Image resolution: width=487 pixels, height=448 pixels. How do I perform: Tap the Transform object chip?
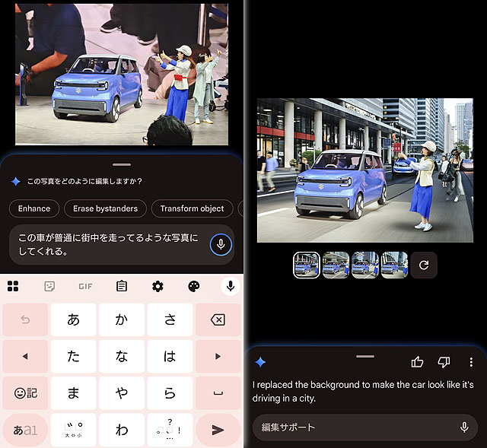point(192,208)
